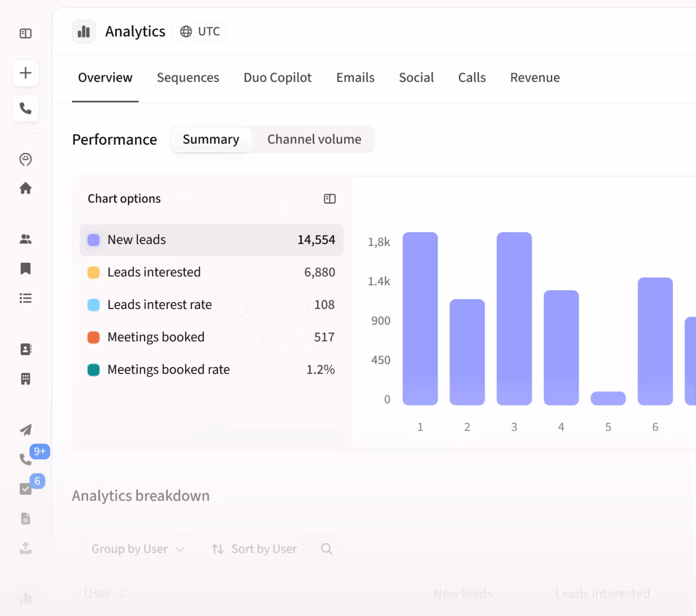Click the Bookmark icon in the sidebar

point(25,268)
